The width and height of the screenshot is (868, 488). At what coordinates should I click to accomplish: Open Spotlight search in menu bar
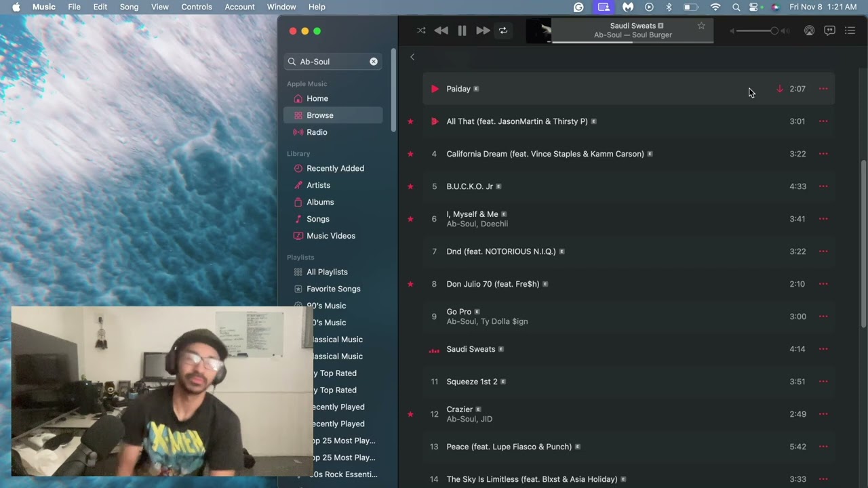736,7
